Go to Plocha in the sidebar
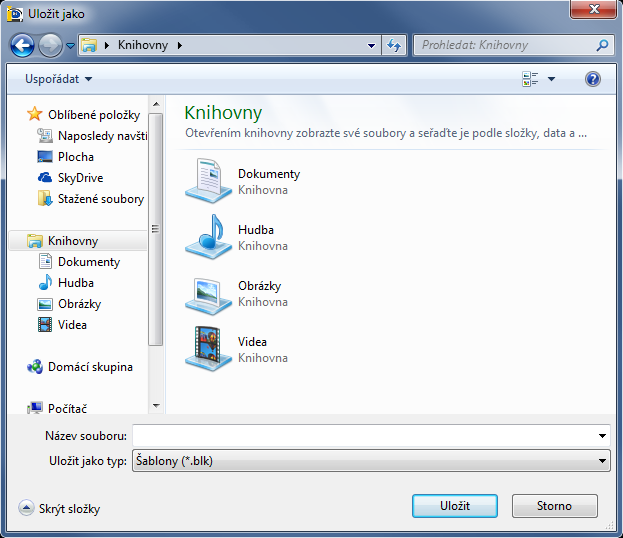The width and height of the screenshot is (623, 538). [x=76, y=157]
